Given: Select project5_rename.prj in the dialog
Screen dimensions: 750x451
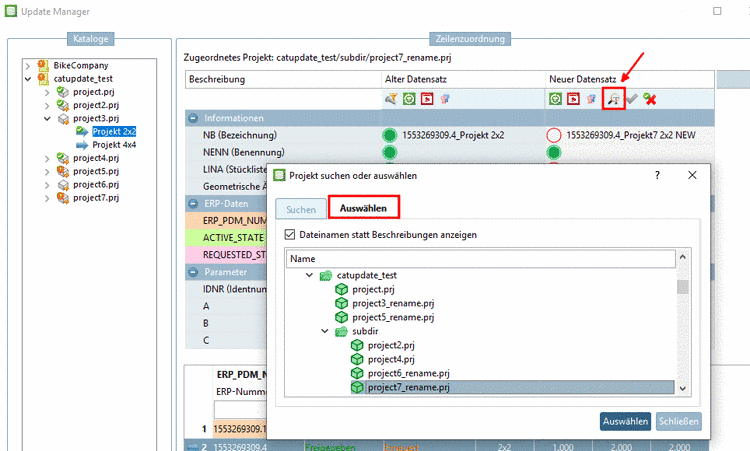Looking at the screenshot, I should (x=393, y=317).
